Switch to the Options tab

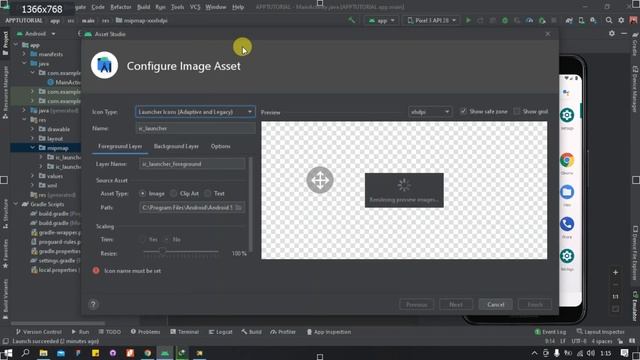pos(220,146)
